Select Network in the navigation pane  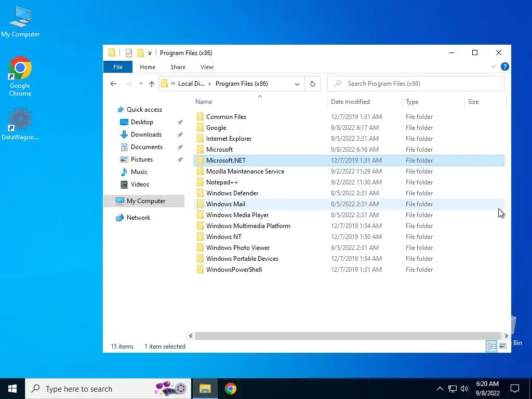(138, 218)
